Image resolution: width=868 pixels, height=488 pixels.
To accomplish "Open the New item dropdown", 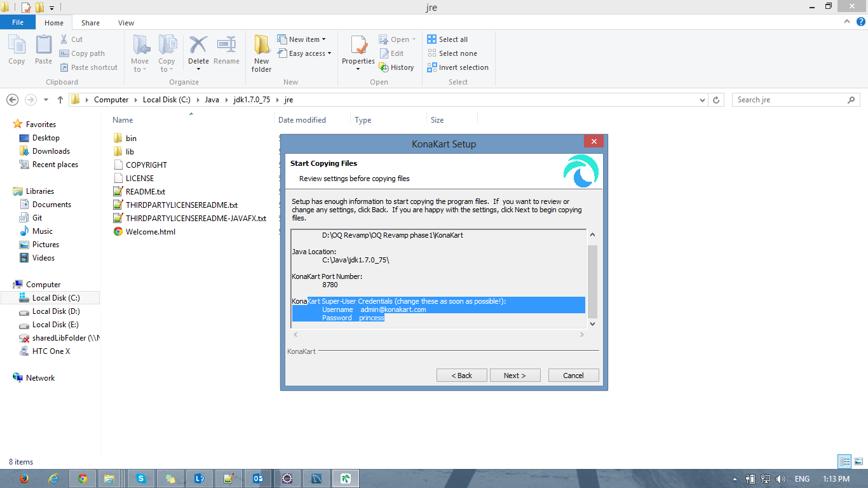I will point(302,39).
